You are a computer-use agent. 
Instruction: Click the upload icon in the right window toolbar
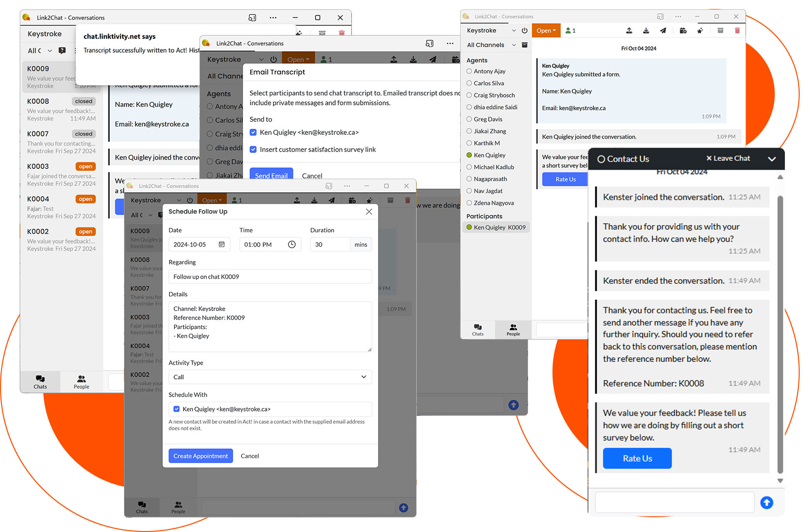(x=629, y=31)
